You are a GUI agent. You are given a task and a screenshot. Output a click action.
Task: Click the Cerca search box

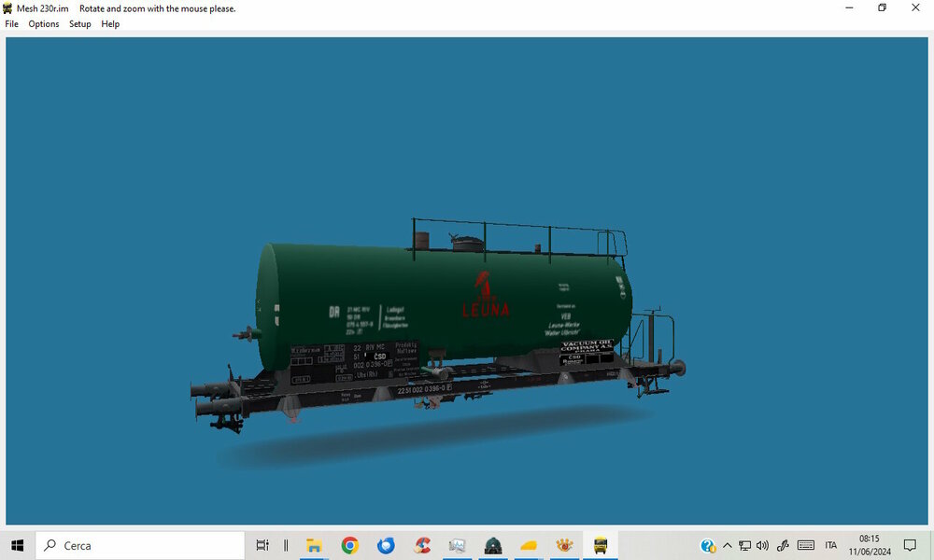(x=140, y=545)
